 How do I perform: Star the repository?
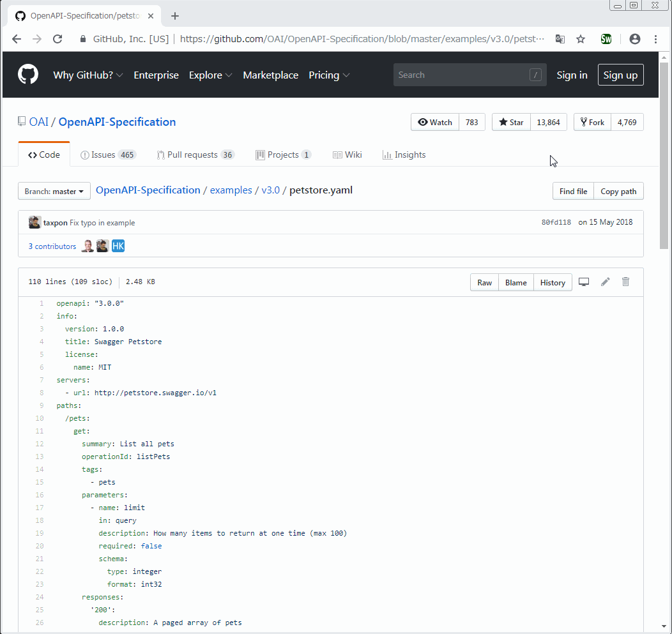[x=511, y=122]
